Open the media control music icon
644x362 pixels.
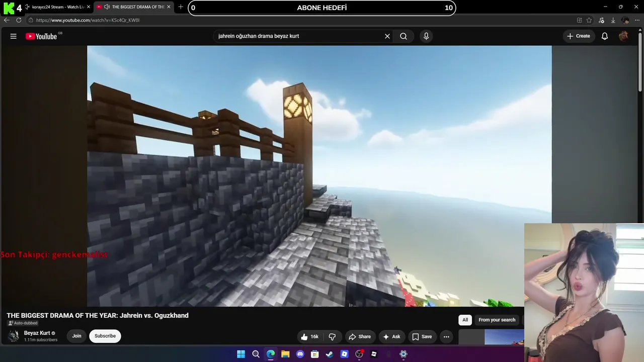point(601,20)
